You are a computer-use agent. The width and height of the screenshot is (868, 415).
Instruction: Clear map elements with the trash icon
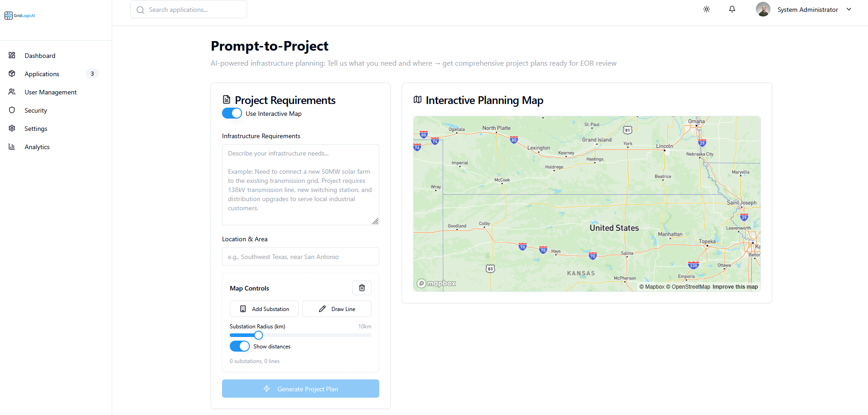pyautogui.click(x=362, y=288)
